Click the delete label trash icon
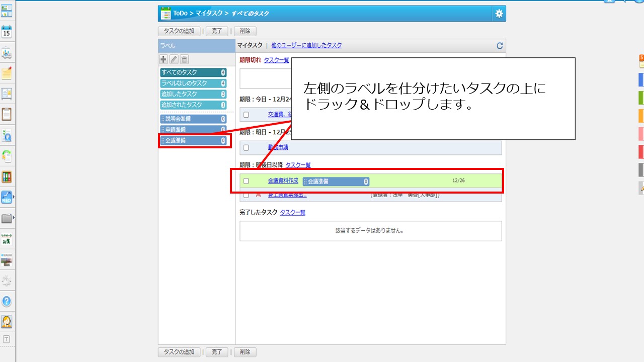 coord(185,59)
